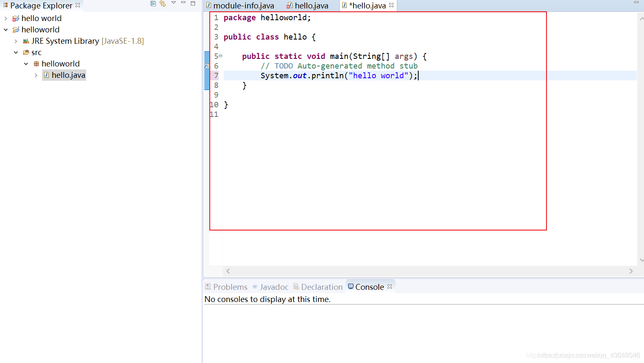Click on 'package helloworld;' code line
The image size is (644, 363).
pos(267,18)
